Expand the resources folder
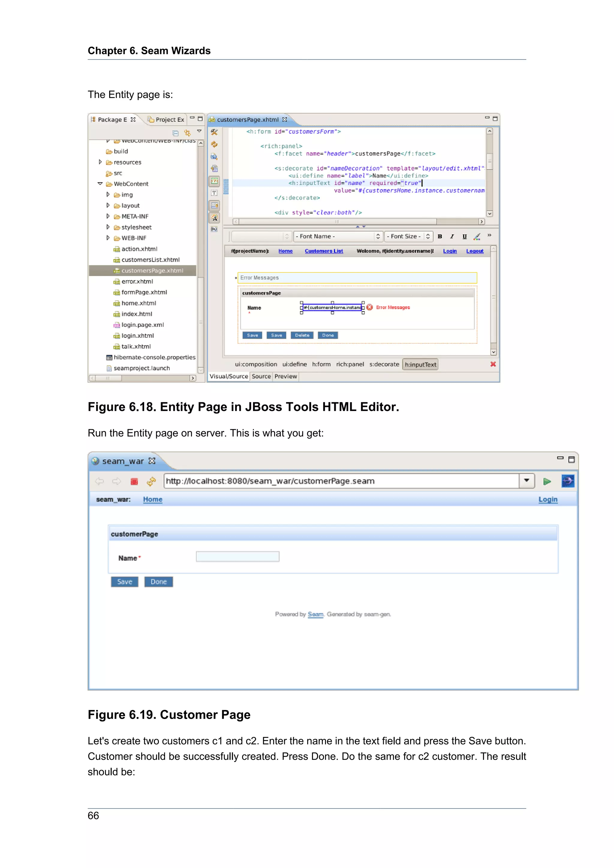Viewport: 614px width, 868px height. click(x=100, y=162)
